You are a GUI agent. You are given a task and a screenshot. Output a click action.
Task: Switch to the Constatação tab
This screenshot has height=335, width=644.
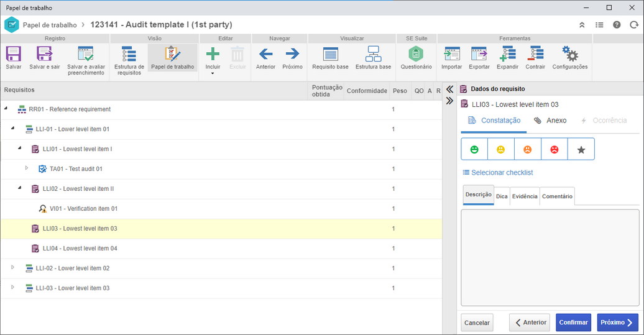[494, 121]
